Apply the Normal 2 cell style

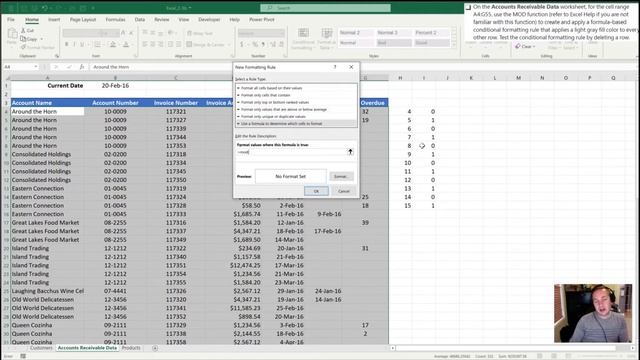tap(356, 33)
